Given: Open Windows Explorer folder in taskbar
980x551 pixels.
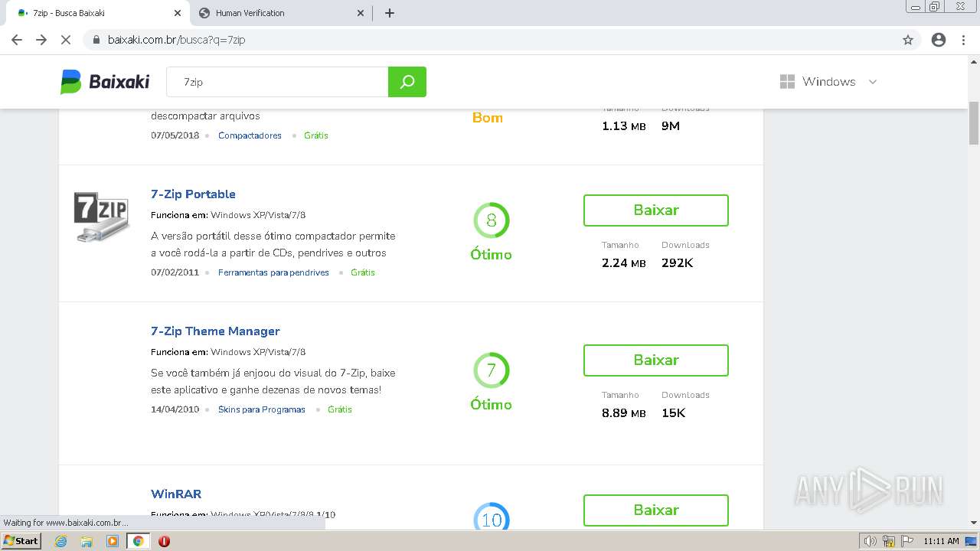Looking at the screenshot, I should 87,541.
